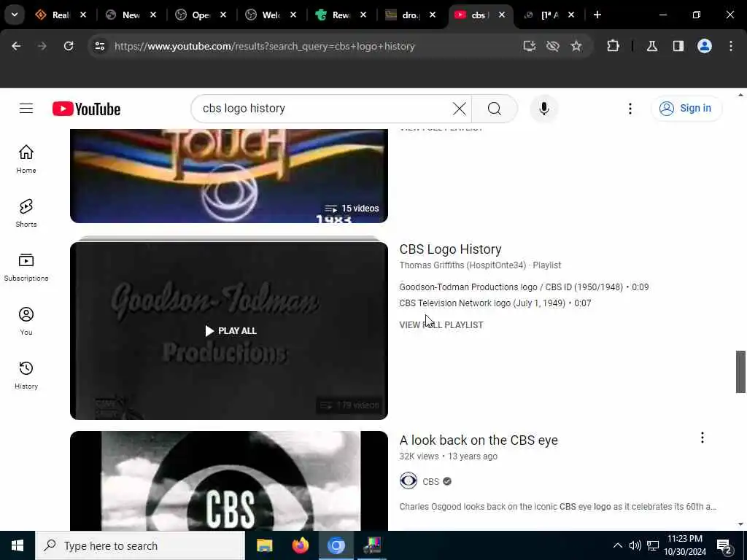Open Shorts in the sidebar
747x560 pixels.
(26, 213)
